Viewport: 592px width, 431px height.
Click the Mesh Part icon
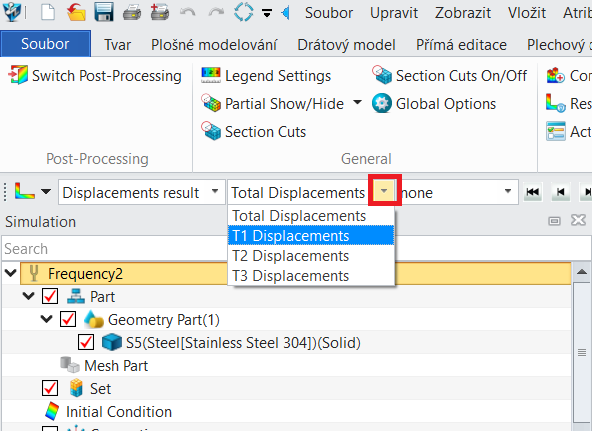coord(70,365)
